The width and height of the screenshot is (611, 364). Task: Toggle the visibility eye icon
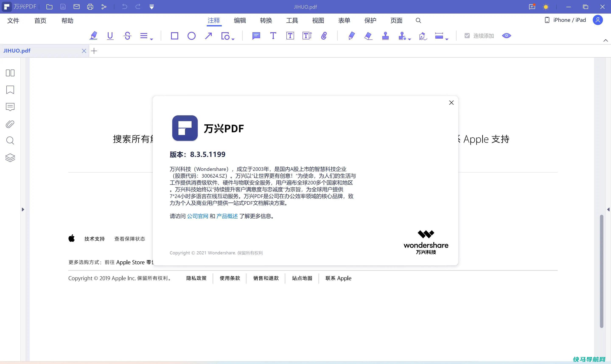tap(506, 36)
